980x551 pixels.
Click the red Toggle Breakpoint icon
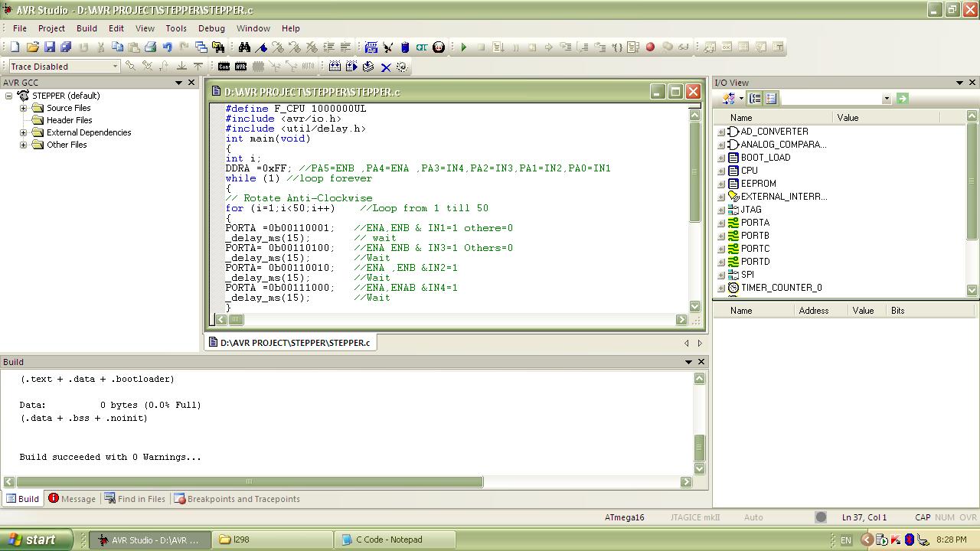[650, 47]
